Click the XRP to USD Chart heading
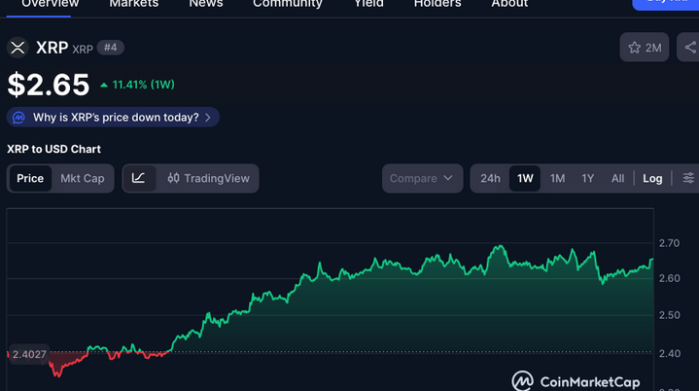This screenshot has width=699, height=391. [54, 149]
